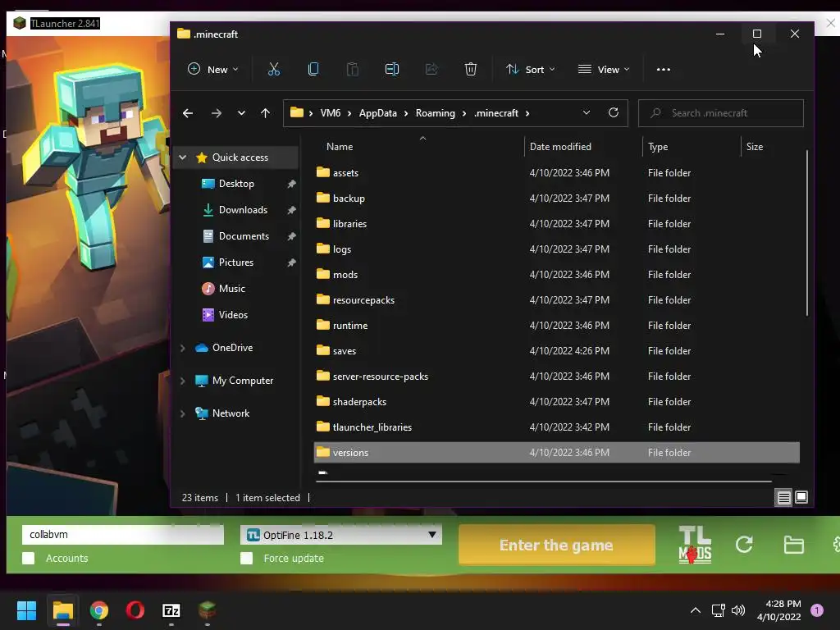Viewport: 840px width, 630px height.
Task: Open volume control in system tray
Action: 738,610
